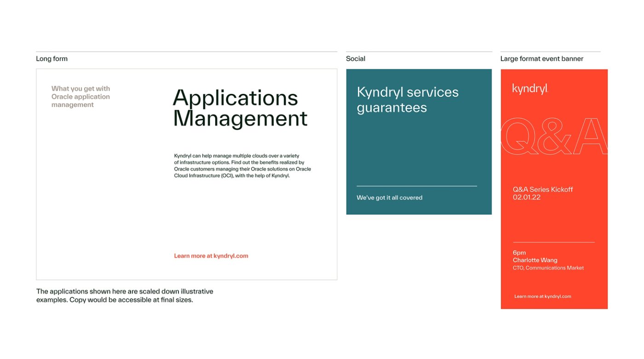Screen dimensions: 644x359
Task: Click the speaker name 'Charlotte Wang'
Action: tap(535, 260)
